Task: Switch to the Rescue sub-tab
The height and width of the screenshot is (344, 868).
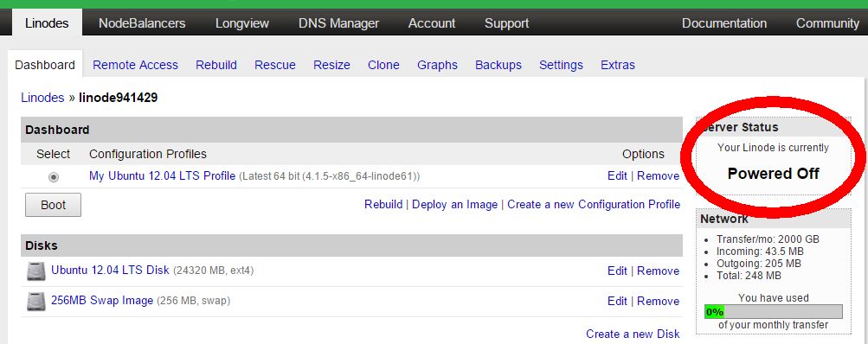Action: [275, 65]
